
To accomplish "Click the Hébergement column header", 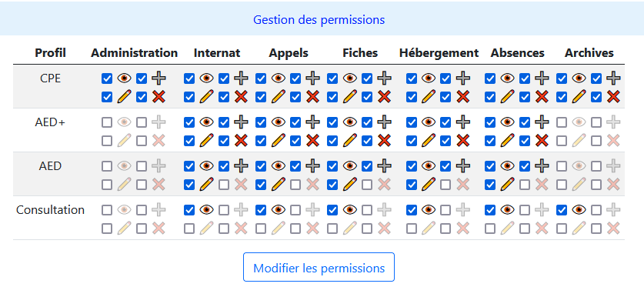I will [x=439, y=53].
